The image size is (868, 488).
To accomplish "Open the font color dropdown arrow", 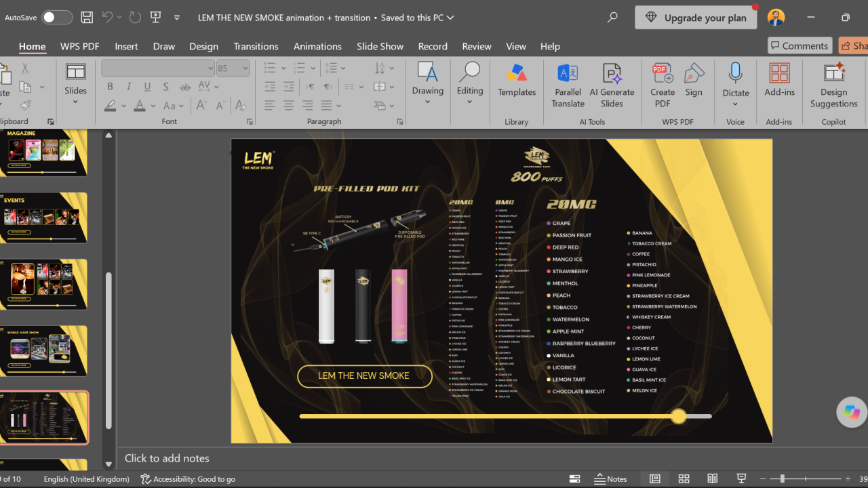I will point(153,106).
